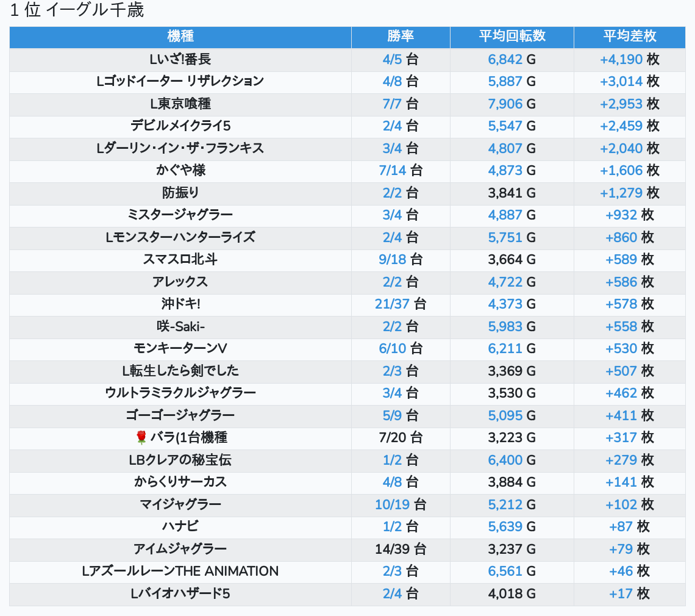Click win rate 4/5 link

(392, 59)
